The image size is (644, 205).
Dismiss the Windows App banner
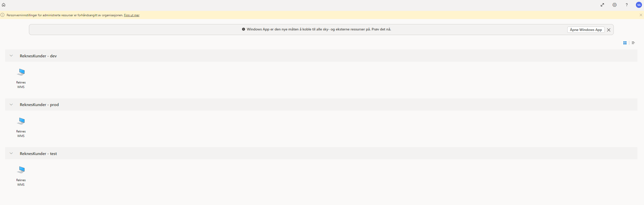pyautogui.click(x=609, y=30)
